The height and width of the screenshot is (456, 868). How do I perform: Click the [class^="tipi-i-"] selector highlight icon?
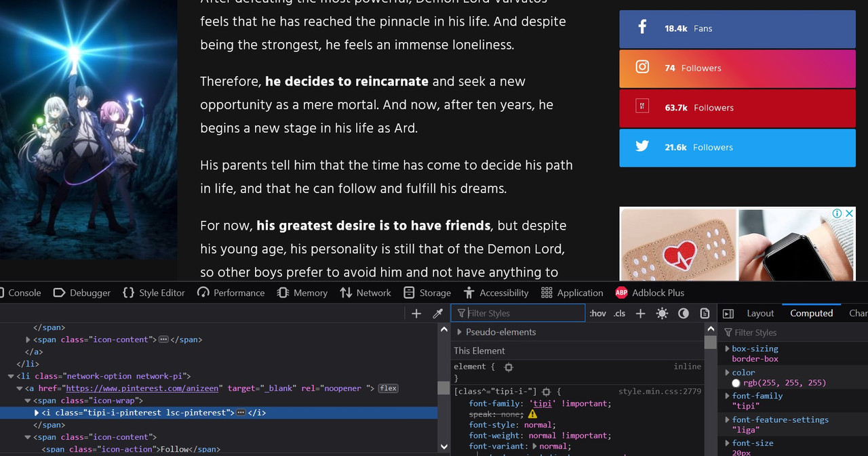[546, 392]
